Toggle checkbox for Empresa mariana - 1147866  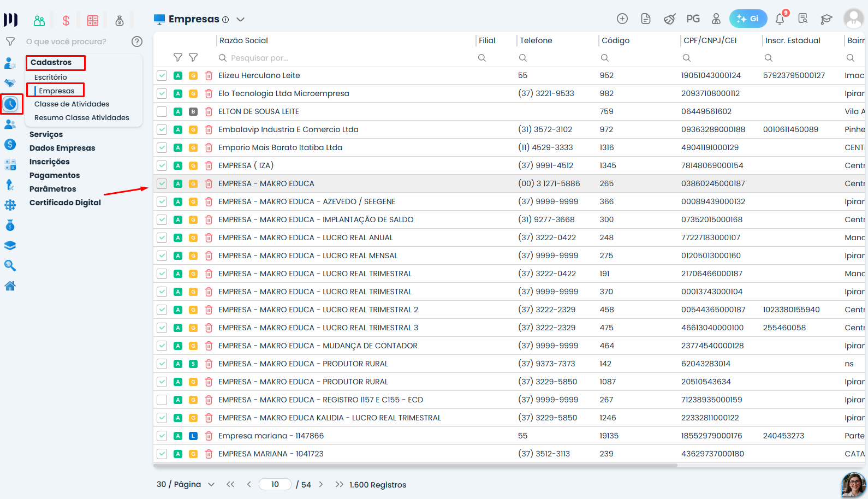pos(162,436)
